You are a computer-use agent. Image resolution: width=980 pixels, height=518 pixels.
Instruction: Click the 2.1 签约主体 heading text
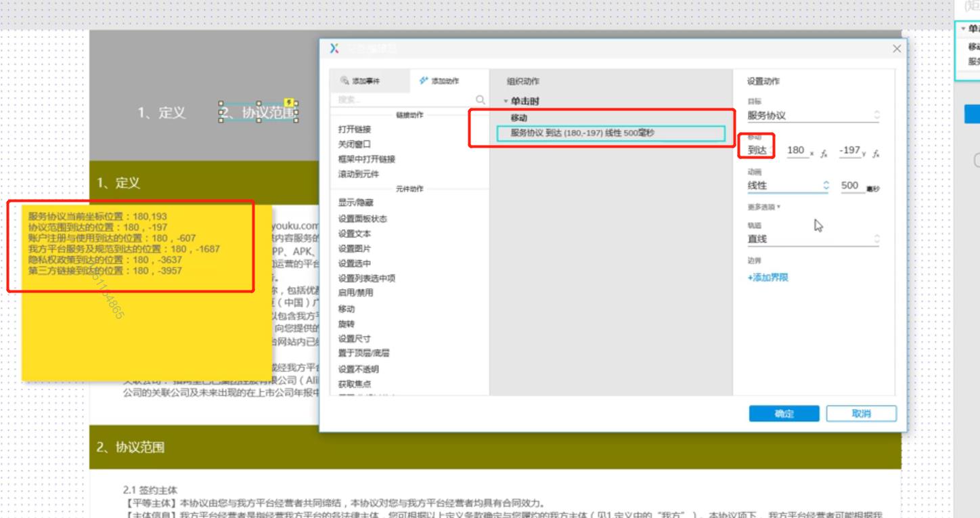(x=150, y=489)
